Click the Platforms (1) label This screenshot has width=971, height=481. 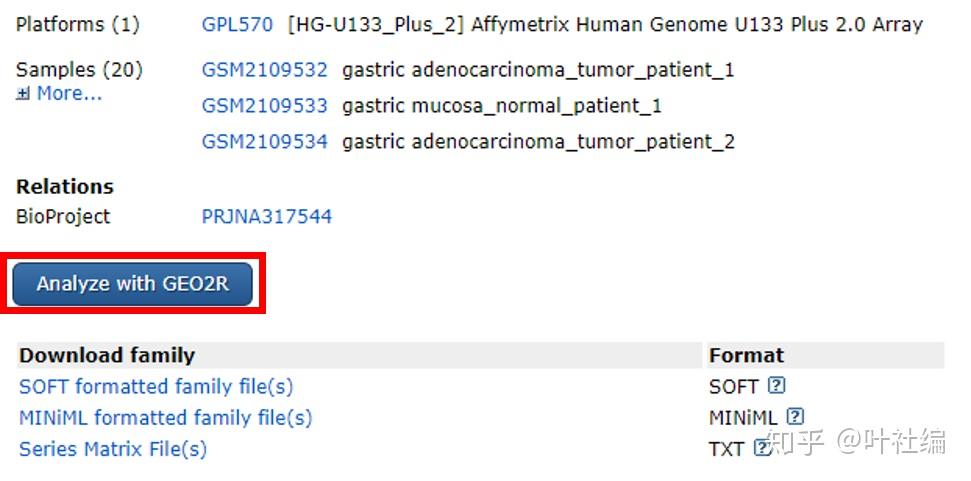pyautogui.click(x=77, y=25)
